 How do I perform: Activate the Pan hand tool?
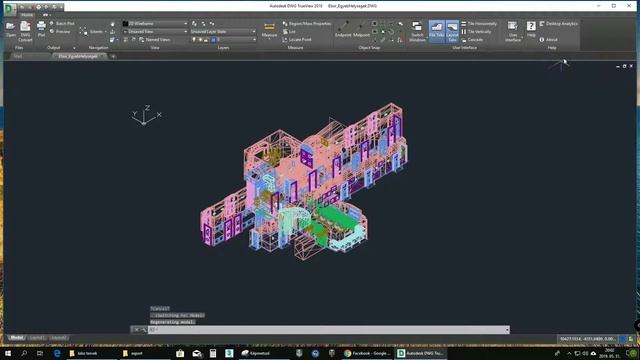113,24
